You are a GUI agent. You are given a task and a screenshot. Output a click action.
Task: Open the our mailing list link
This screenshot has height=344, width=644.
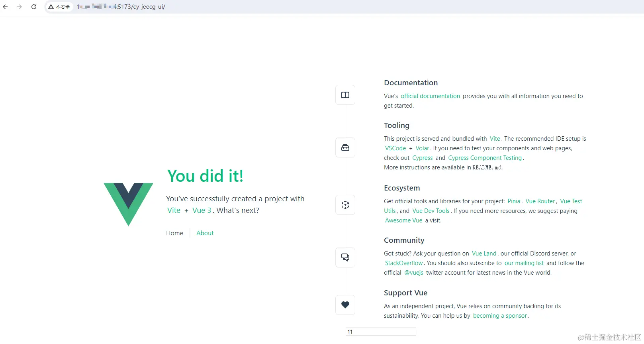(x=524, y=263)
